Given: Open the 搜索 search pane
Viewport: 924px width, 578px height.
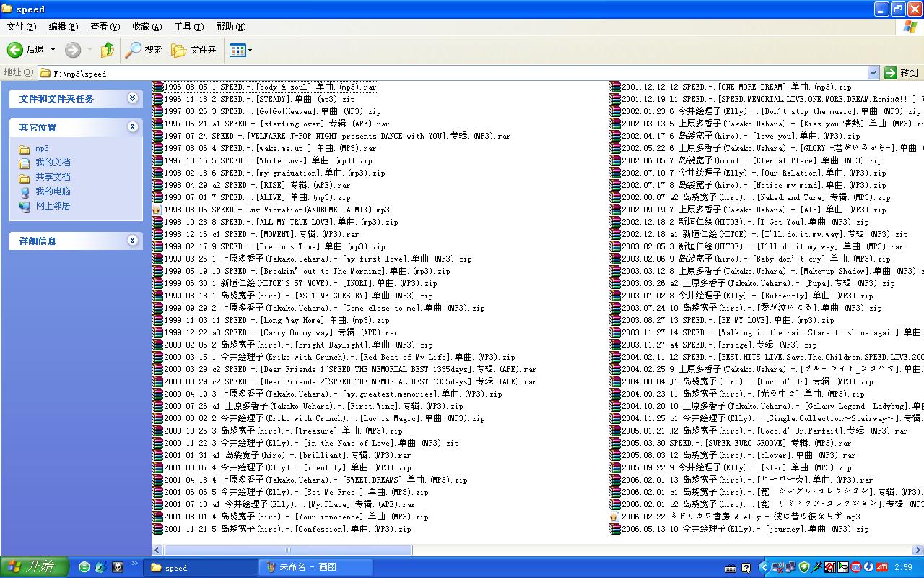Looking at the screenshot, I should click(x=144, y=50).
